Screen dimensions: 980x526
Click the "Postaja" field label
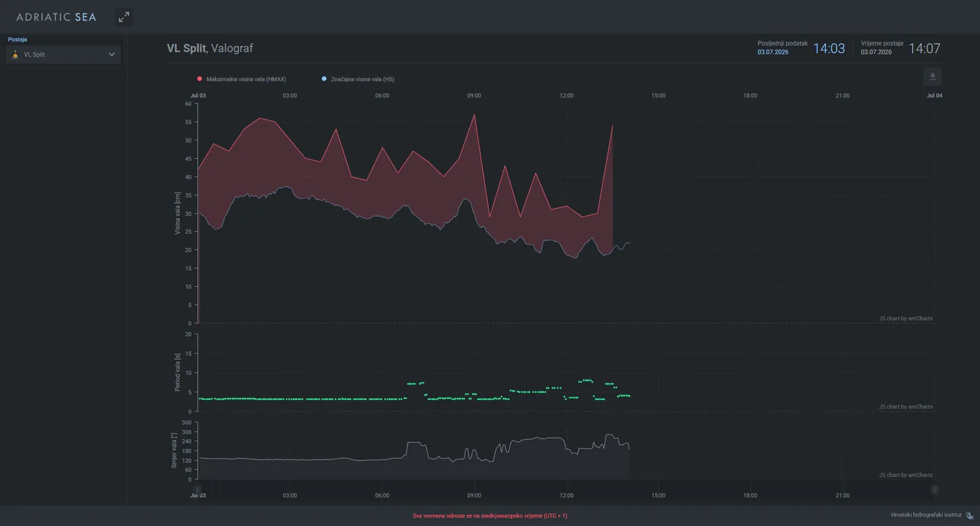17,40
